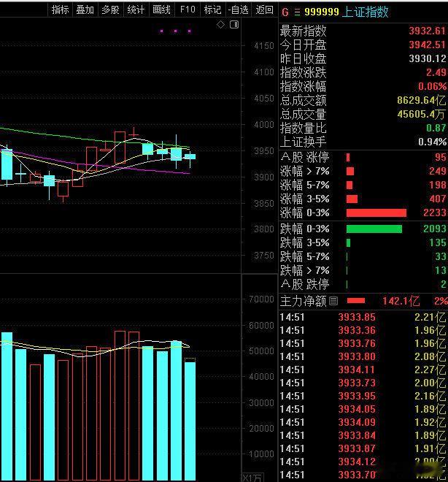Screen dimensions: 448x482
Task: Click the tick row priced 3933.85
Action: pyautogui.click(x=363, y=317)
